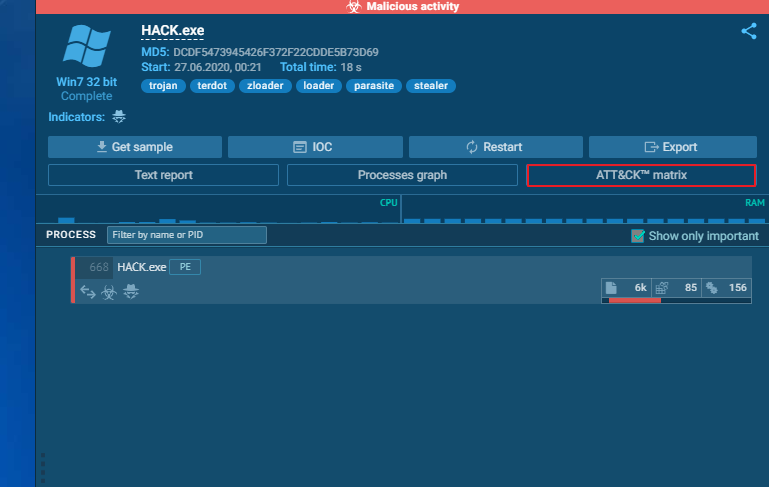Screen dimensions: 769x487
Task: Click the Total time 18 s value
Action: pyautogui.click(x=351, y=67)
